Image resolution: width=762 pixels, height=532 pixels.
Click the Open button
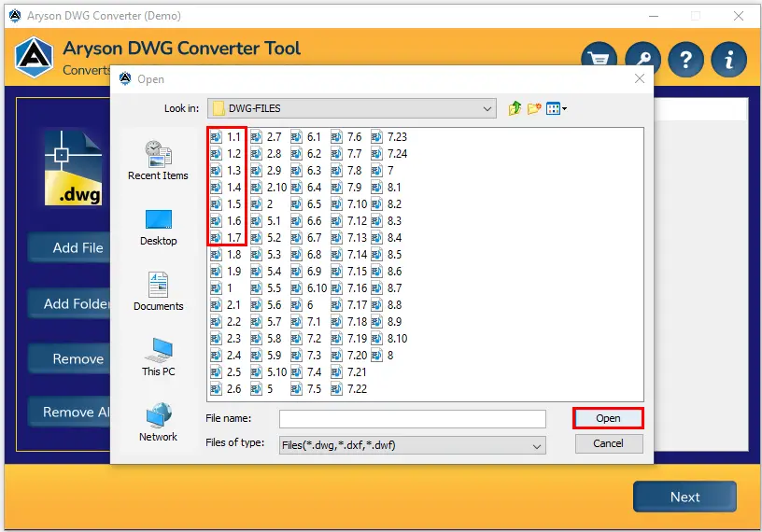tap(608, 418)
